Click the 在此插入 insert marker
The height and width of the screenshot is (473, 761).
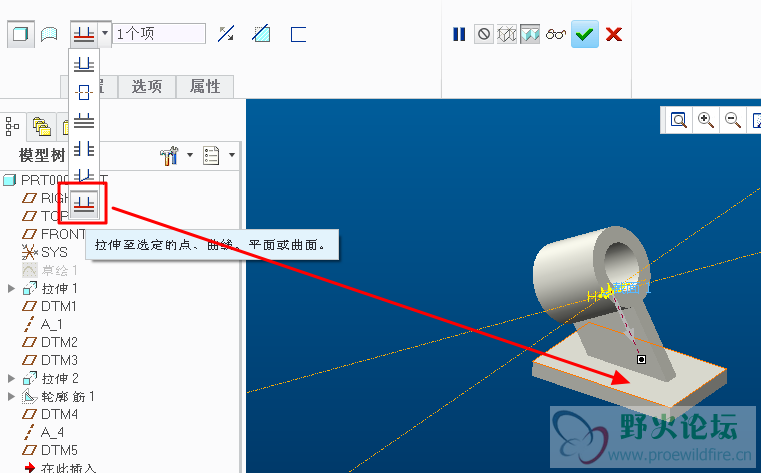60,468
